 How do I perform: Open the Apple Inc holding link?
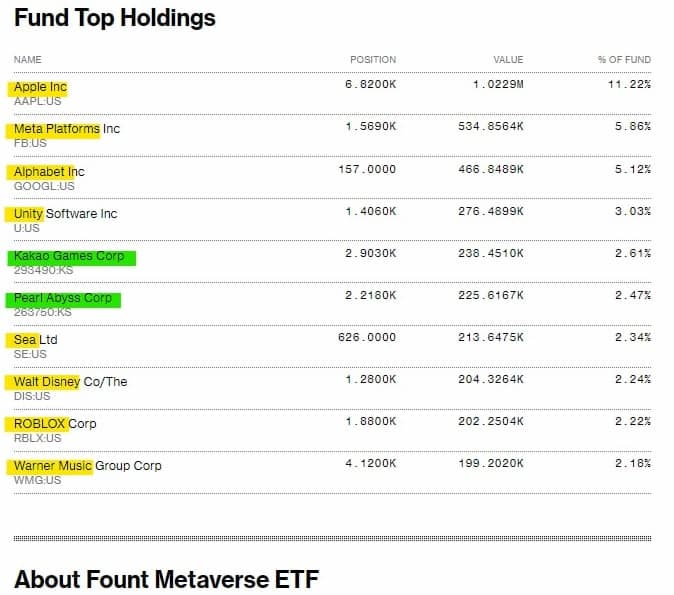40,87
